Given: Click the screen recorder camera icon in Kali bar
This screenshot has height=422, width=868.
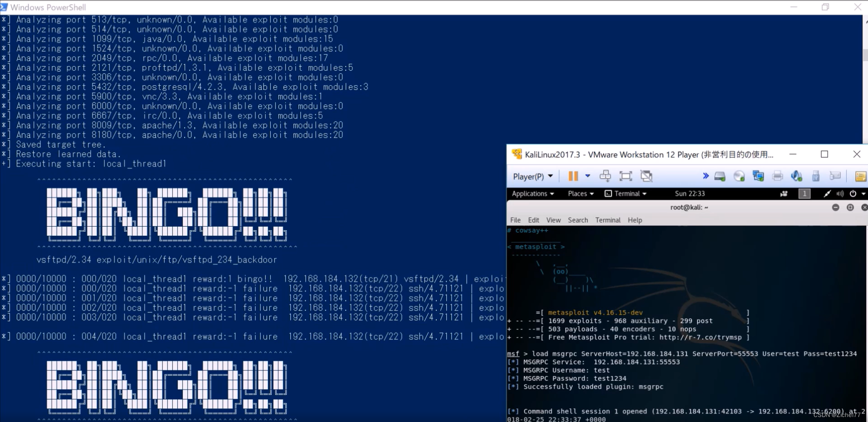Looking at the screenshot, I should (x=784, y=194).
